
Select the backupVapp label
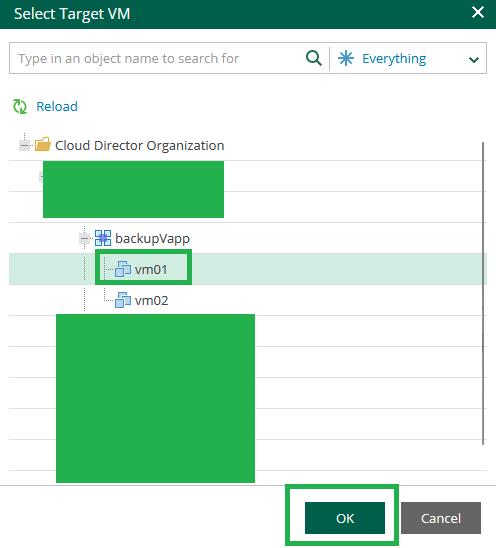(x=152, y=239)
